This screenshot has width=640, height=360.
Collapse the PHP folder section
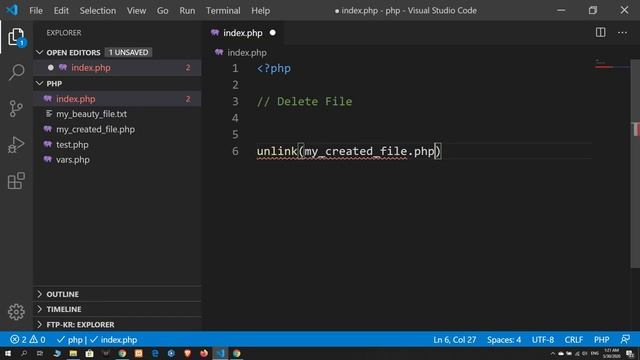(39, 83)
